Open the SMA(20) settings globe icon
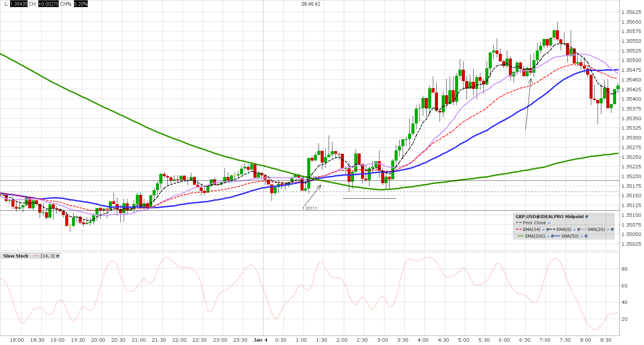644x345 pixels. coord(612,230)
